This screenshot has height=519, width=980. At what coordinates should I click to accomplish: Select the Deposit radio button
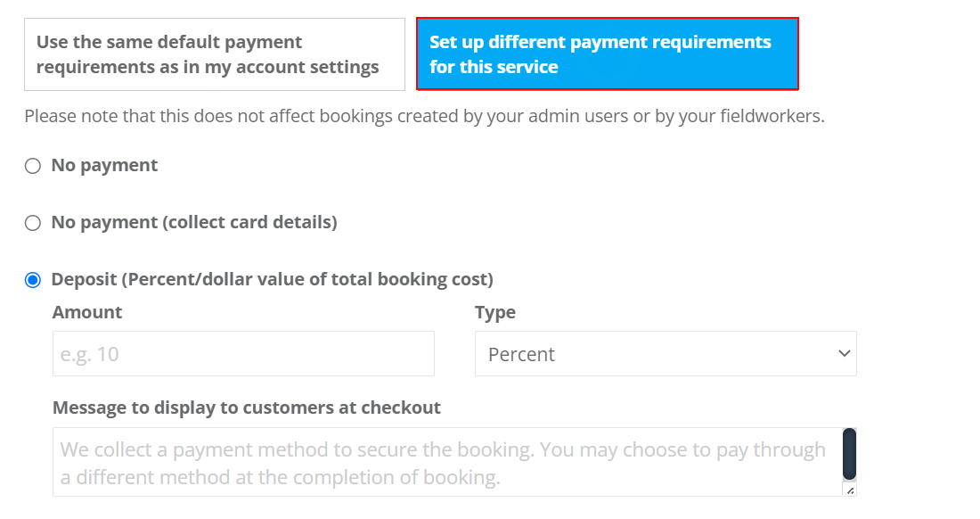[x=32, y=279]
